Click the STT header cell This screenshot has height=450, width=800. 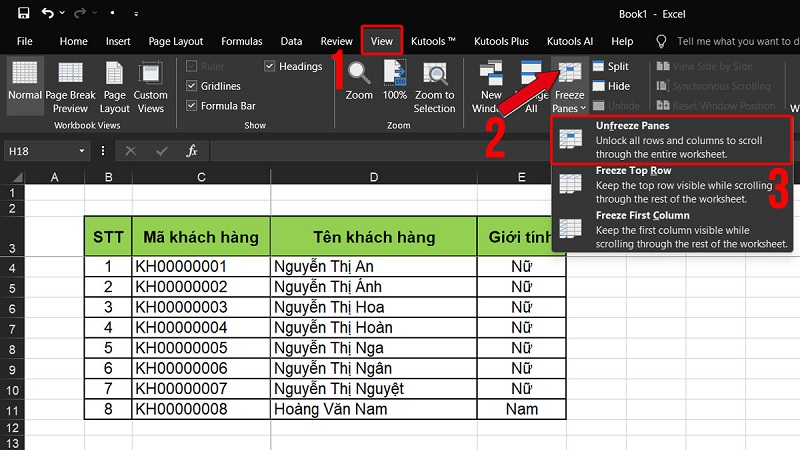point(108,236)
